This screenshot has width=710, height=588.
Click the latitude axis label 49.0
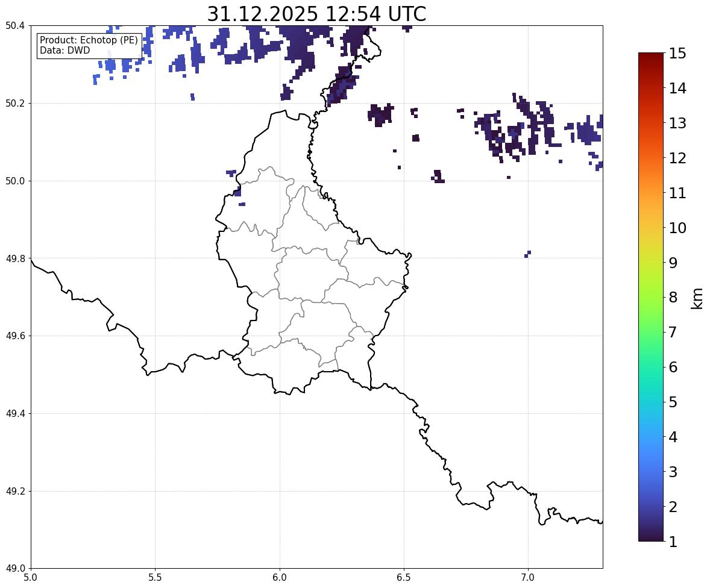click(14, 569)
